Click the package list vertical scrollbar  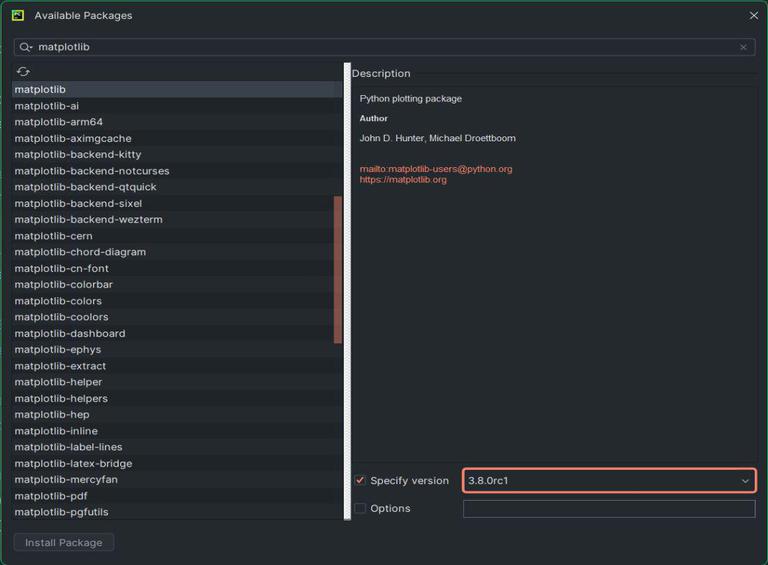click(338, 268)
